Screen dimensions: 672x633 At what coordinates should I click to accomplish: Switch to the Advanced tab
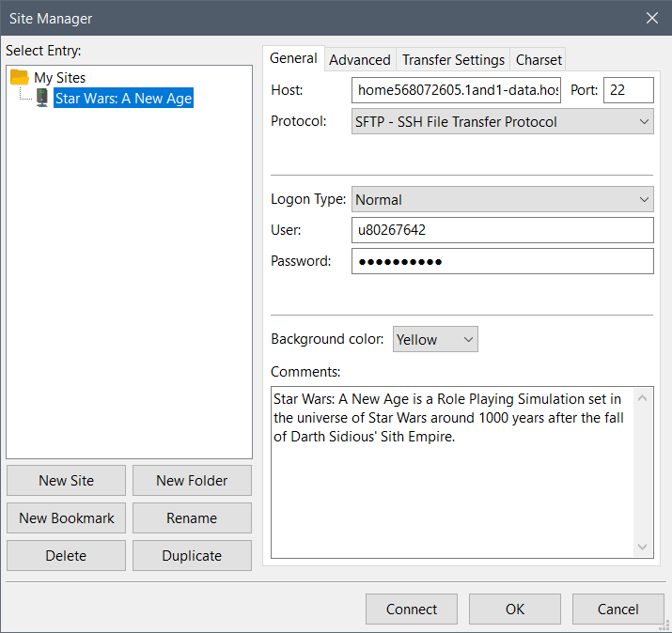pyautogui.click(x=360, y=59)
